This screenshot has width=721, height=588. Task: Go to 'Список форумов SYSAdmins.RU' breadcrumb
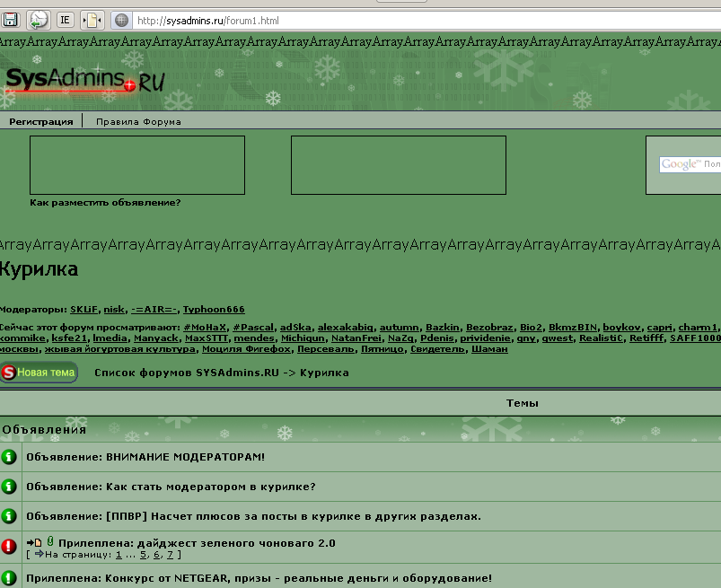(187, 373)
